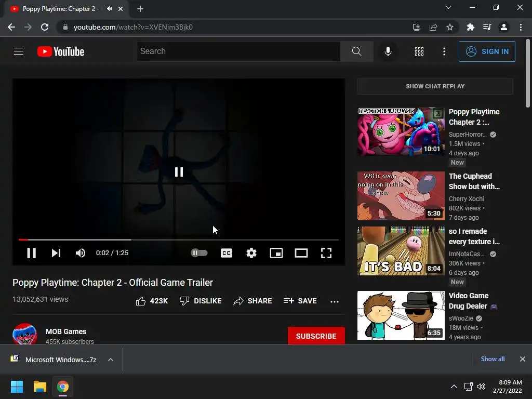Switch to theater mode
The width and height of the screenshot is (532, 399).
point(301,253)
